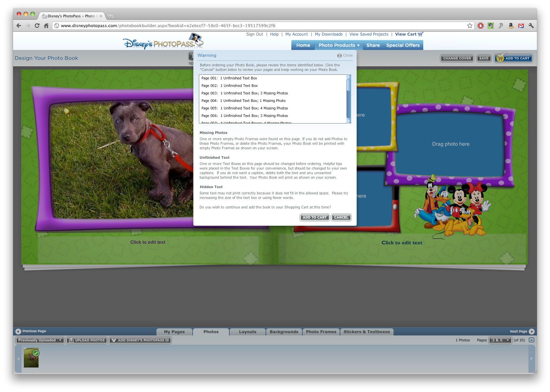Click the gray P script extension icon
550x392 pixels.
(x=501, y=25)
